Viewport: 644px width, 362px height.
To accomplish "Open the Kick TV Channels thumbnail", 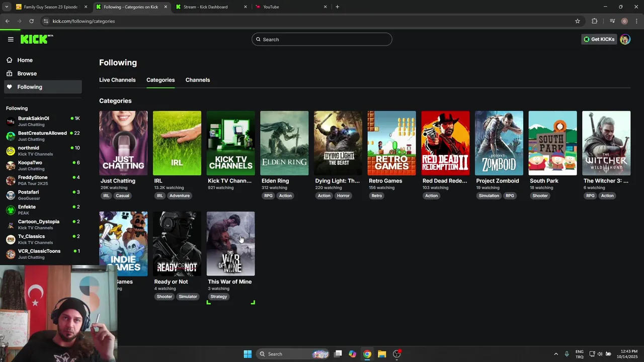I will coord(230,143).
